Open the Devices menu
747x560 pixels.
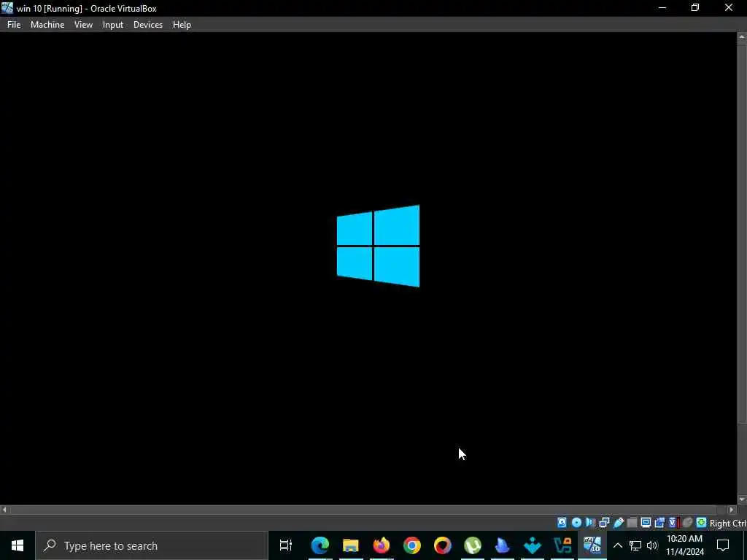[x=147, y=25]
